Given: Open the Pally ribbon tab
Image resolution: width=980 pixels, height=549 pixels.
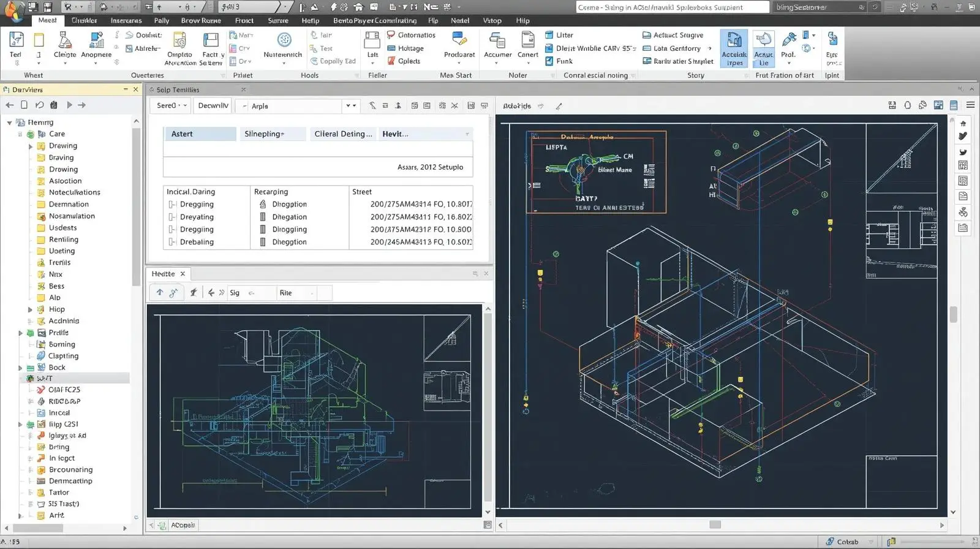Looking at the screenshot, I should [162, 20].
